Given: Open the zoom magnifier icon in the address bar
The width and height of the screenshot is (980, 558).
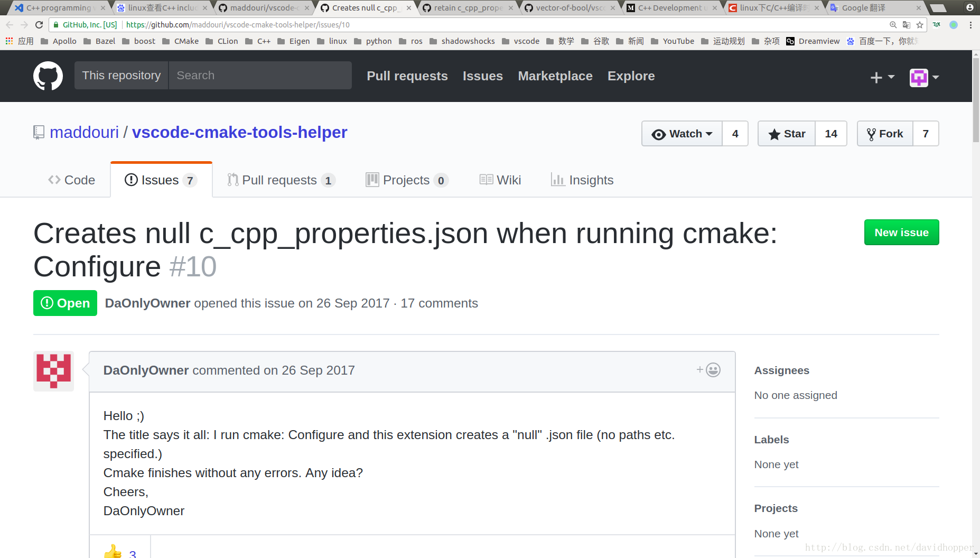Looking at the screenshot, I should point(893,25).
